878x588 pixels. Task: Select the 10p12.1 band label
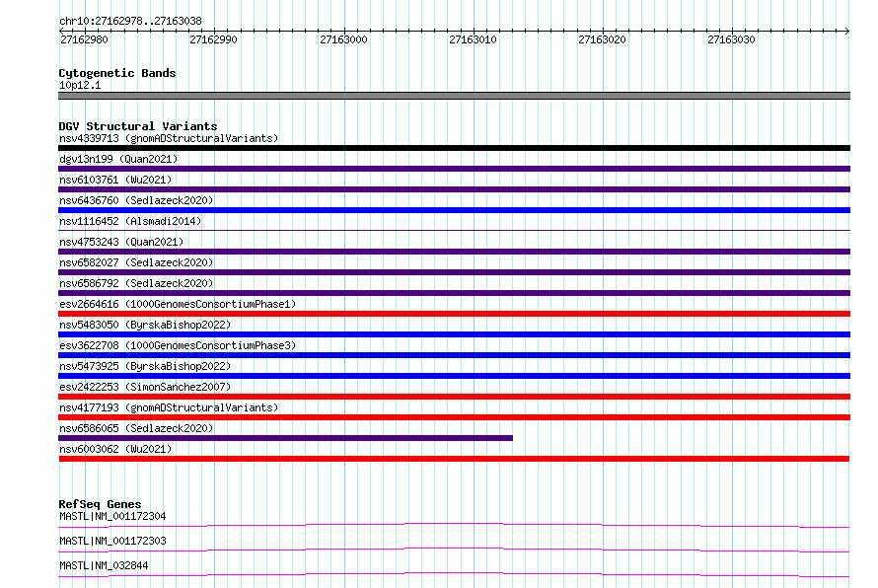(x=80, y=85)
